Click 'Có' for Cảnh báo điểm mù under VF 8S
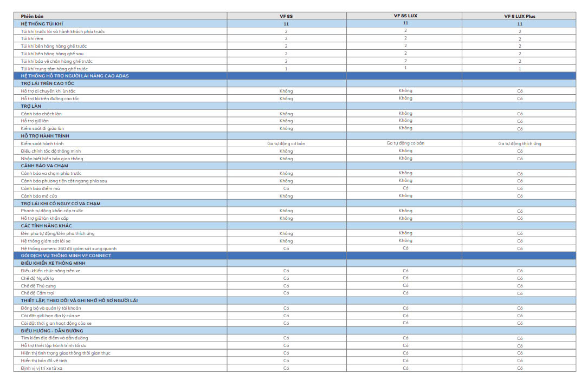This screenshot has height=380, width=588. 286,188
